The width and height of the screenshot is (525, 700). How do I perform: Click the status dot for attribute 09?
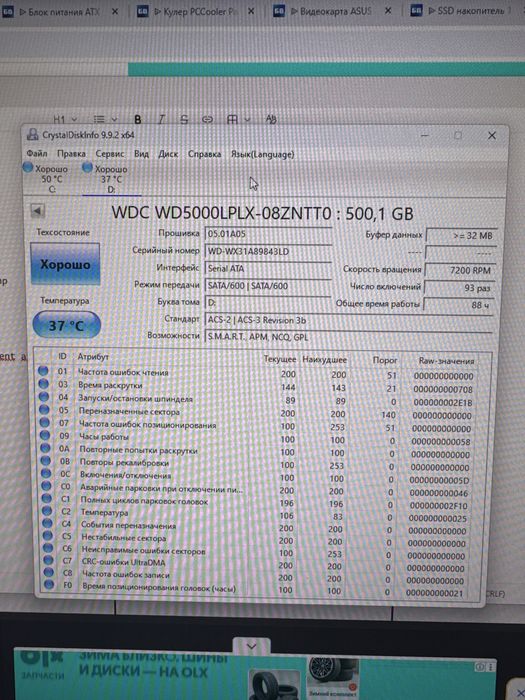[x=45, y=435]
